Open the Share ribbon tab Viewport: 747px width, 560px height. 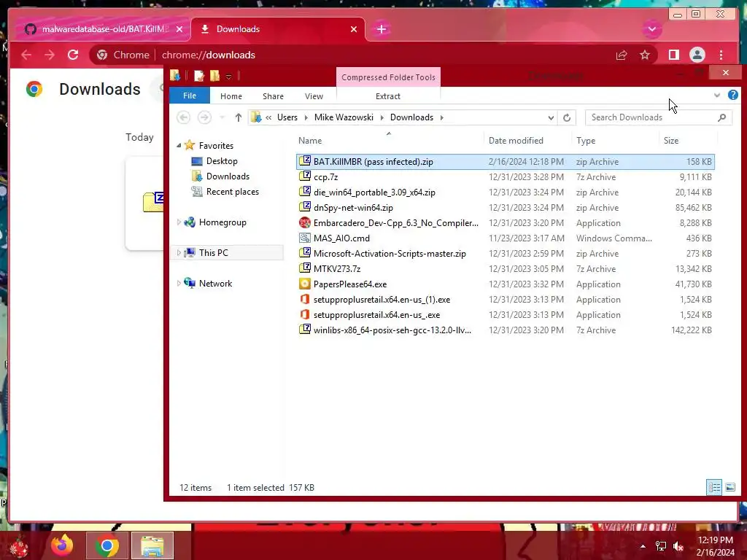click(273, 96)
